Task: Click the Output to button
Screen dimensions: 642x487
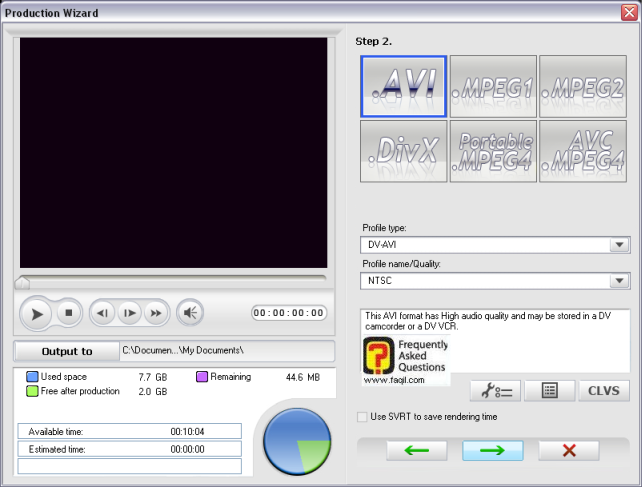Action: (67, 351)
